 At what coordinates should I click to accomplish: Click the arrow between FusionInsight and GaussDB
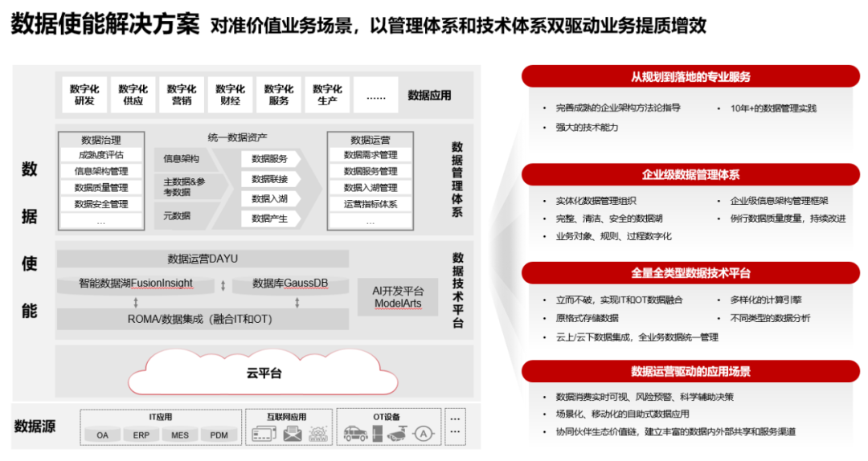[x=223, y=284]
